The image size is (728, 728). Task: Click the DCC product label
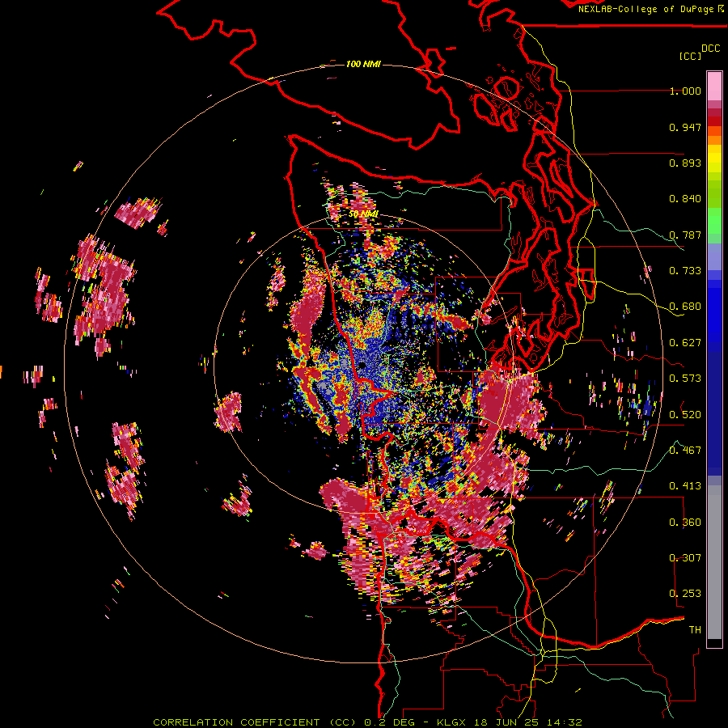coord(710,49)
